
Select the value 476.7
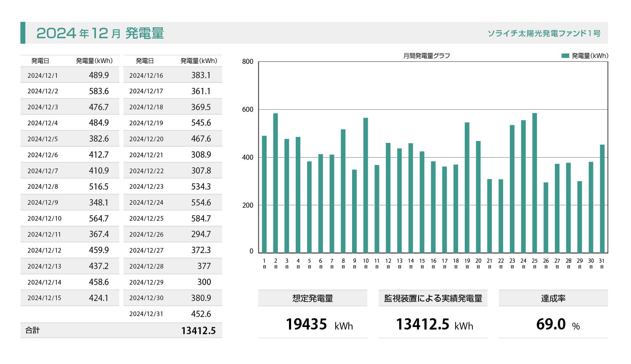click(99, 107)
